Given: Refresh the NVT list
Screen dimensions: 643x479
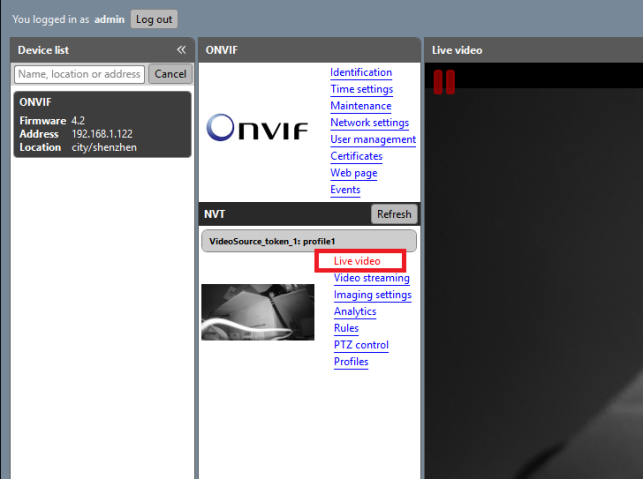Looking at the screenshot, I should click(x=394, y=214).
